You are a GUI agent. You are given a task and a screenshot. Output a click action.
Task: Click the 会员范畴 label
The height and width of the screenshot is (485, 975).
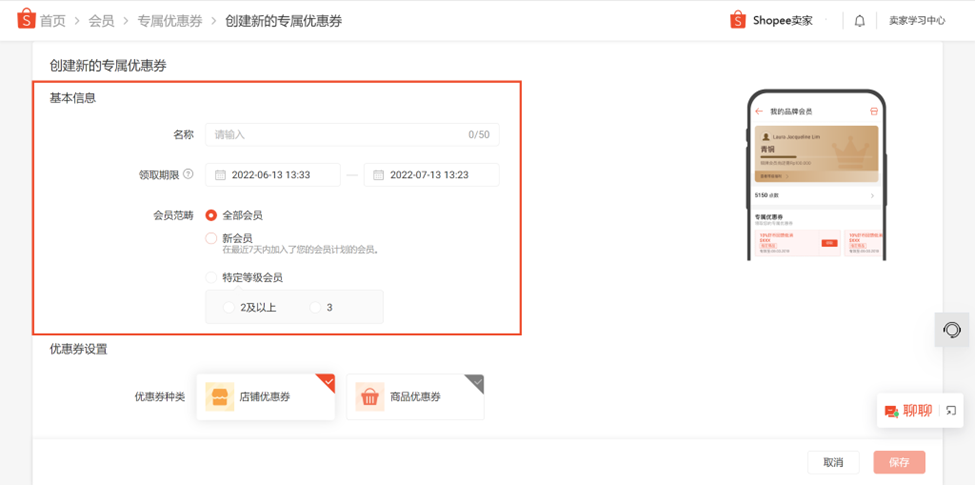[x=173, y=215]
